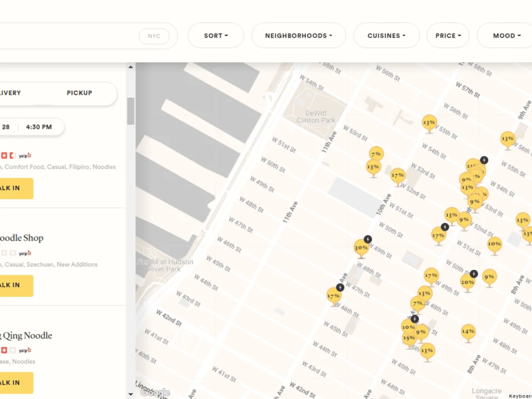532x399 pixels.
Task: Click WALK IN under Noodle Shop
Action: tap(16, 285)
